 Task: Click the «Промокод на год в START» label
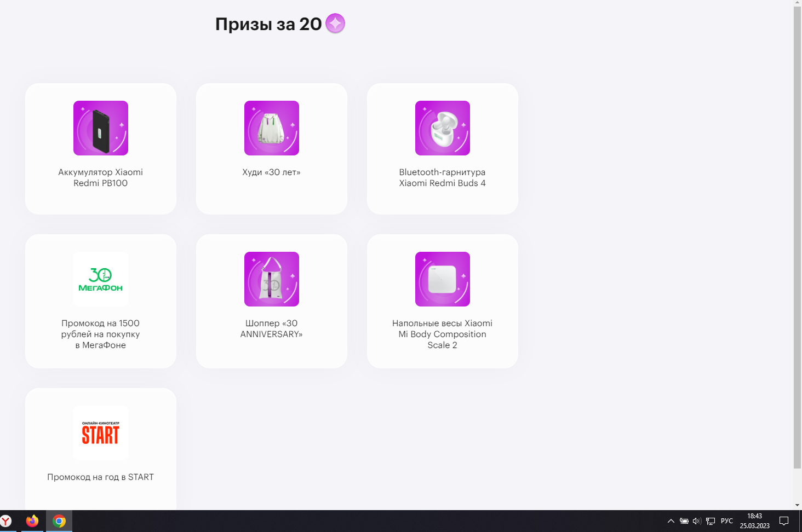[101, 477]
